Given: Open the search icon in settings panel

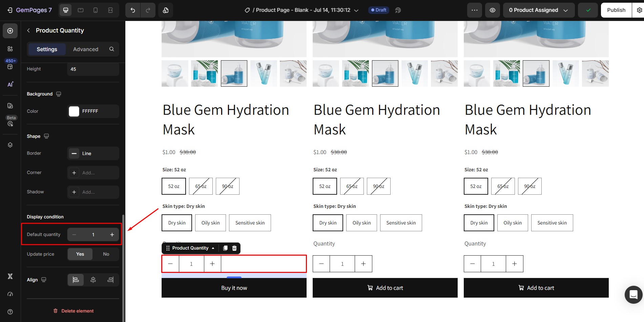Looking at the screenshot, I should (111, 49).
